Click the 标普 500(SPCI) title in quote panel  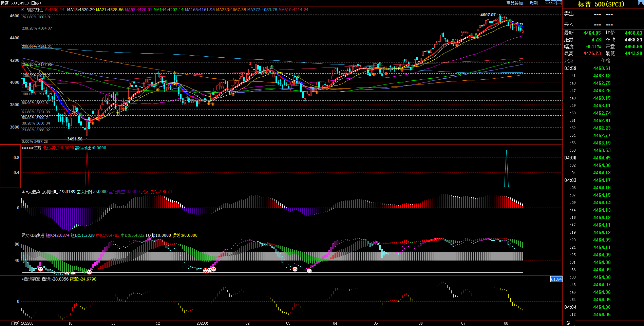(x=601, y=4)
